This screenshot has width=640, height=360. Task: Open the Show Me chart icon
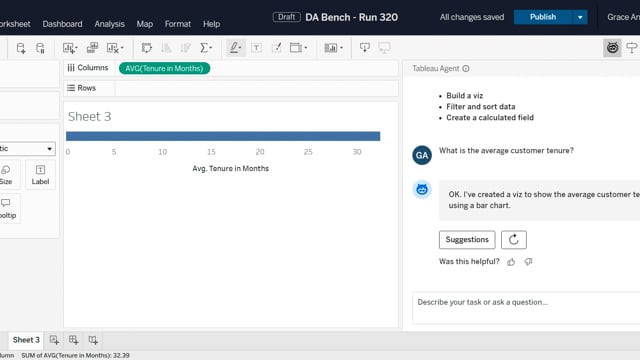[x=331, y=48]
